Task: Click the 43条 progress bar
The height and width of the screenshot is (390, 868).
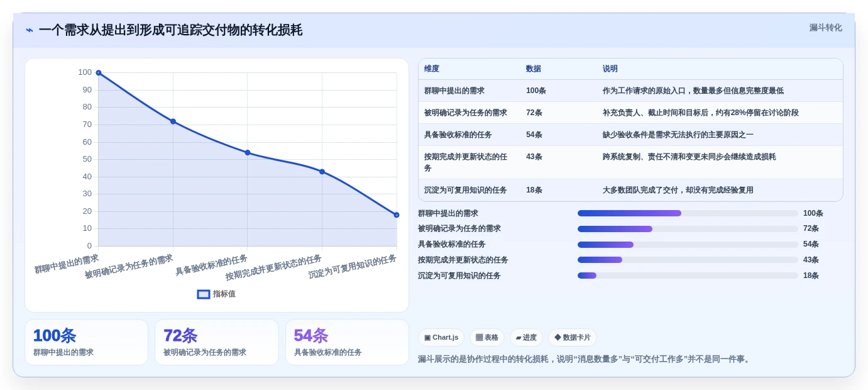Action: [x=688, y=260]
